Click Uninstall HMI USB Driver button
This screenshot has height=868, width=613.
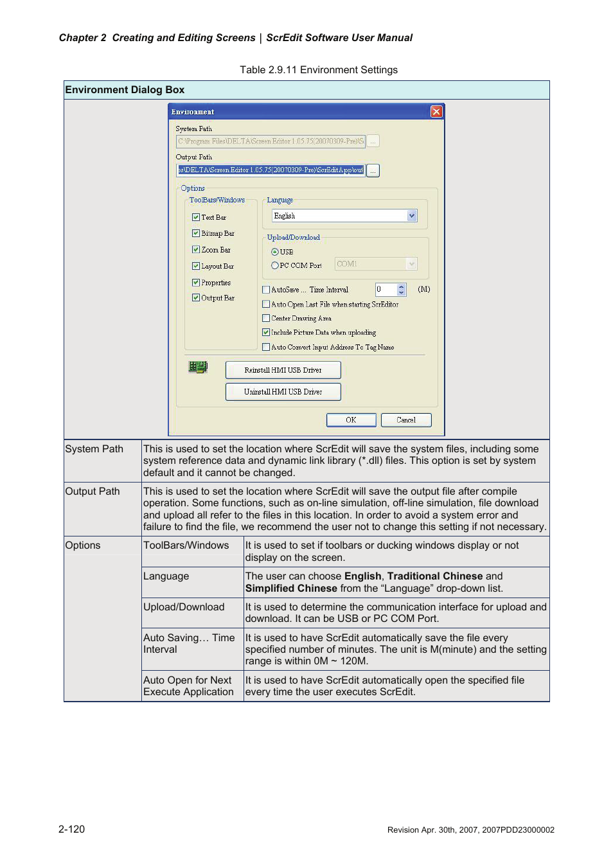tap(283, 391)
